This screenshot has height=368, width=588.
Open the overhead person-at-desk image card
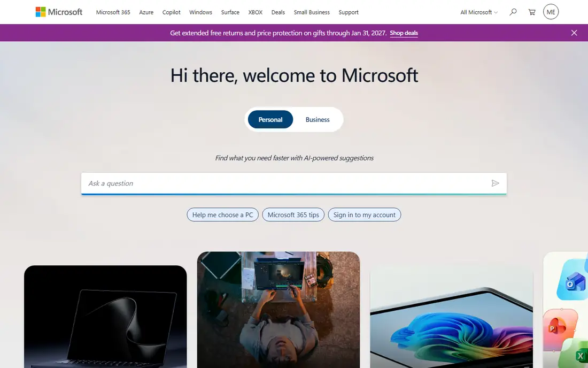[x=278, y=310]
